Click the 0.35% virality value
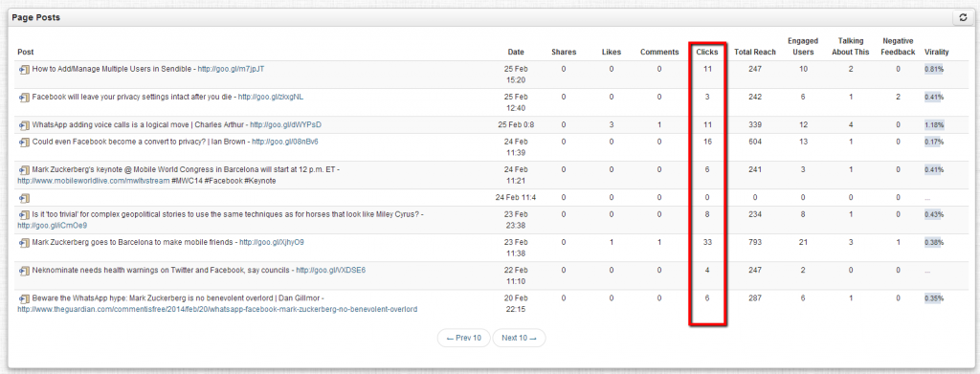The height and width of the screenshot is (374, 980). [x=934, y=298]
